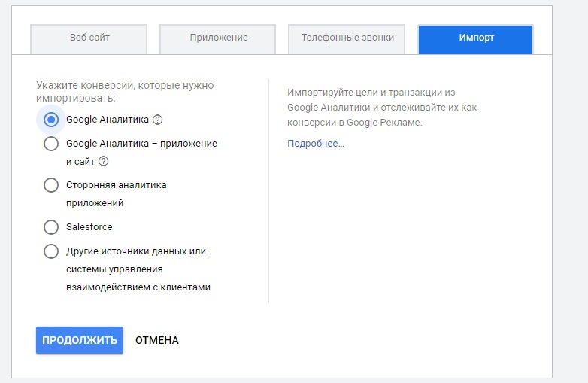This screenshot has width=588, height=383.
Task: Click 'Google Аналитика – приложение' label text
Action: [142, 144]
